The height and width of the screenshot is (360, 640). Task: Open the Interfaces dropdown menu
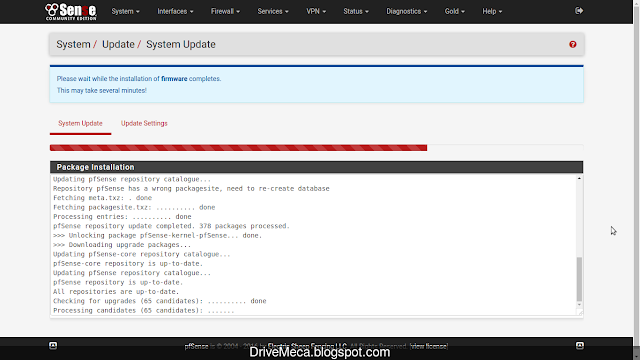pyautogui.click(x=176, y=11)
